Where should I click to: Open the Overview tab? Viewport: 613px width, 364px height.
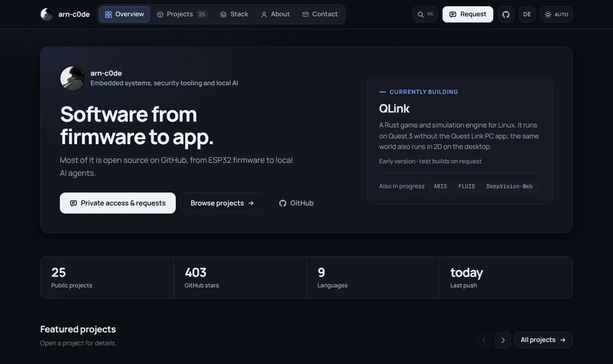125,14
